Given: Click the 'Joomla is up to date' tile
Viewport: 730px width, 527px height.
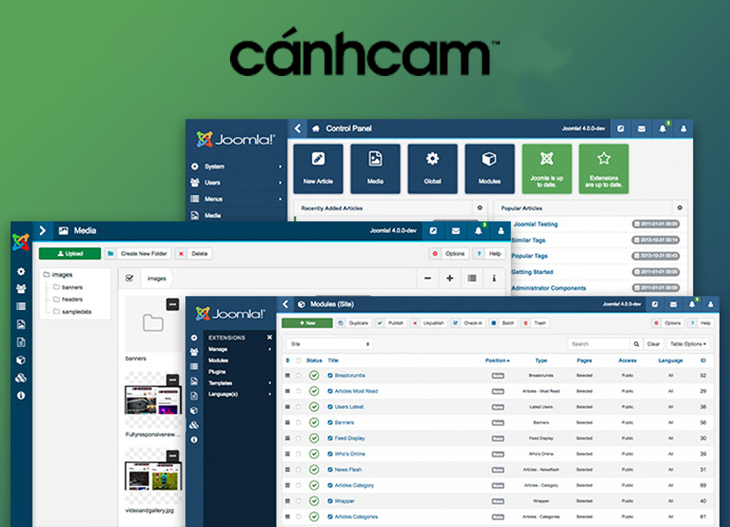Looking at the screenshot, I should coord(547,169).
